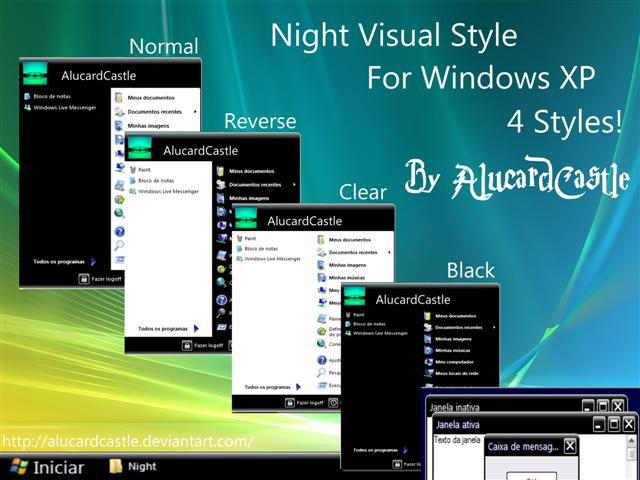The image size is (640, 480).
Task: Click scrollbar up arrow in Janela ativa
Action: [632, 441]
